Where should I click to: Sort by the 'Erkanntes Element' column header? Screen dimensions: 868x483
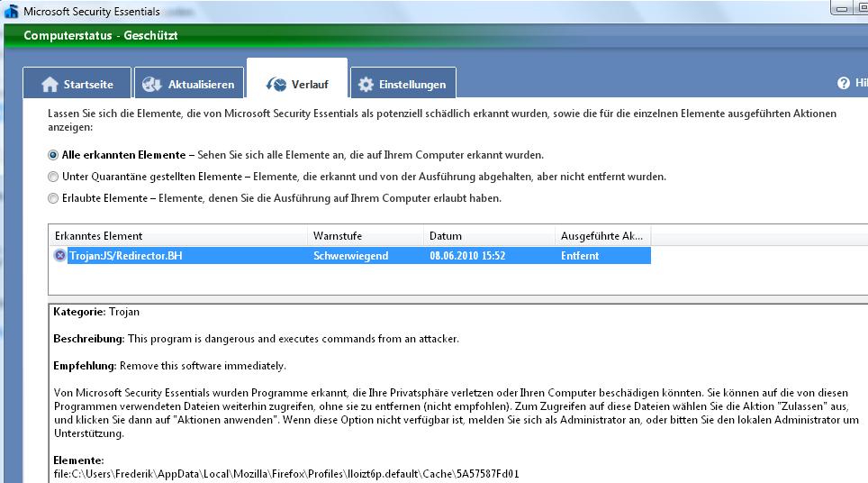pos(177,236)
